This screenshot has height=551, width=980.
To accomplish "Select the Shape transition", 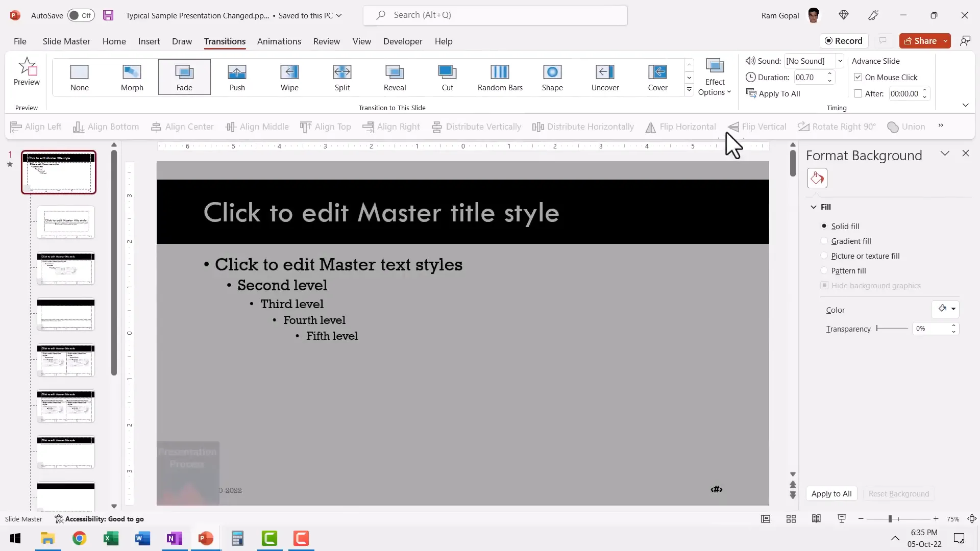I will coord(552,77).
